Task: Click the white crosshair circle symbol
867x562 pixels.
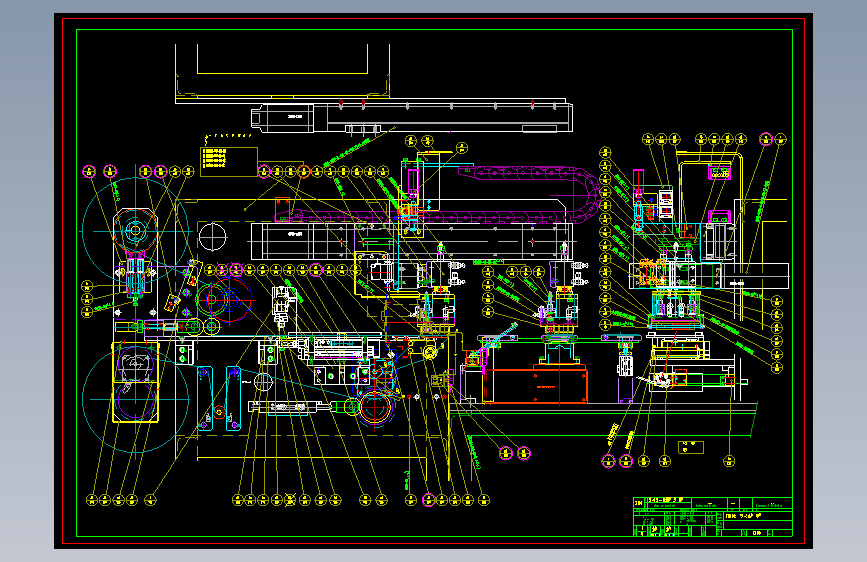Action: pyautogui.click(x=212, y=237)
